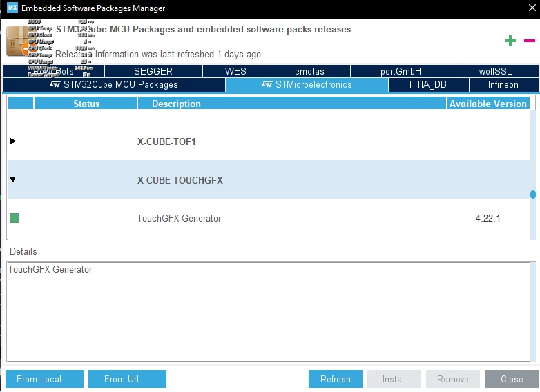Screen dimensions: 540x392
Task: Open the Infineon tab
Action: click(x=503, y=85)
